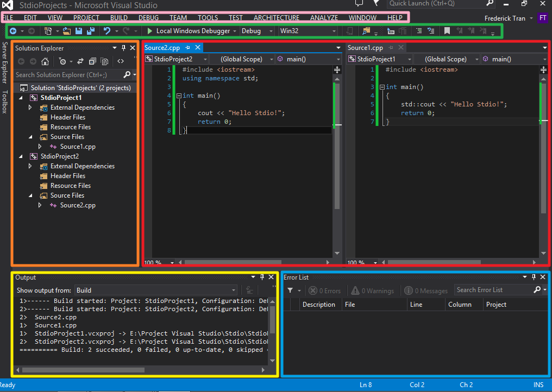
Task: Click the Error List filter funnel icon
Action: point(290,290)
